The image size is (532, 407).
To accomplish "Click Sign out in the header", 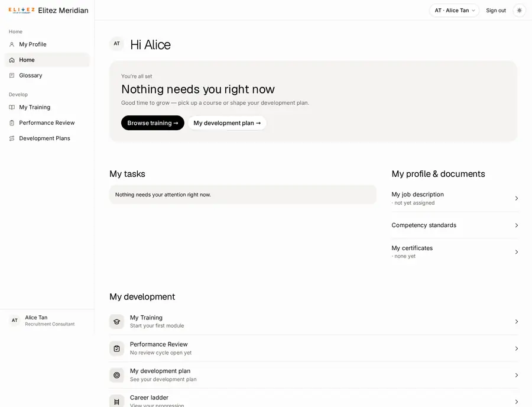I will click(496, 11).
